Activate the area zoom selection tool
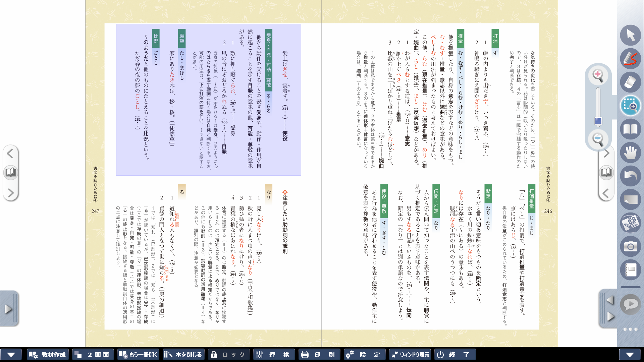Image resolution: width=644 pixels, height=362 pixels. pyautogui.click(x=630, y=106)
